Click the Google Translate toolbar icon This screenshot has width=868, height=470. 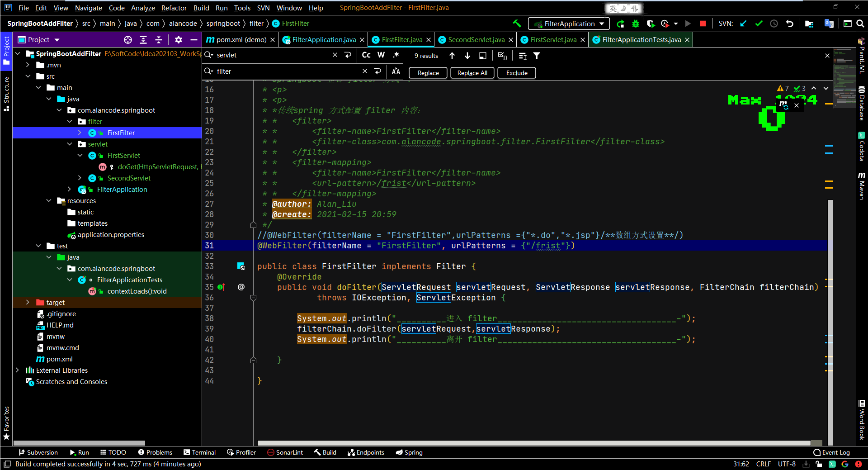tap(829, 24)
